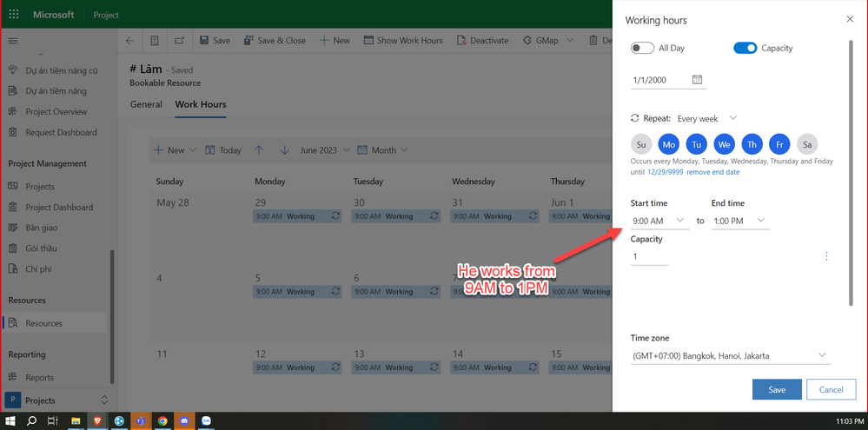
Task: Click the Cancel button in Working hours panel
Action: 831,389
